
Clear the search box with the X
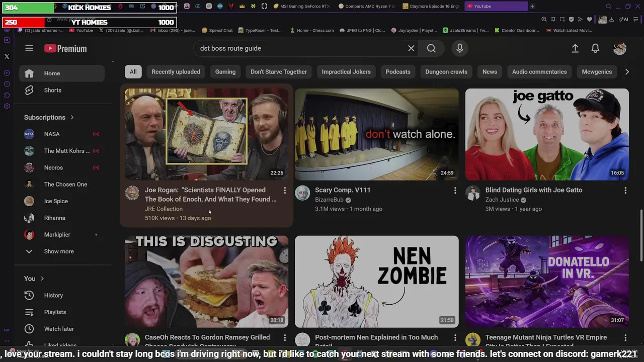pyautogui.click(x=411, y=48)
